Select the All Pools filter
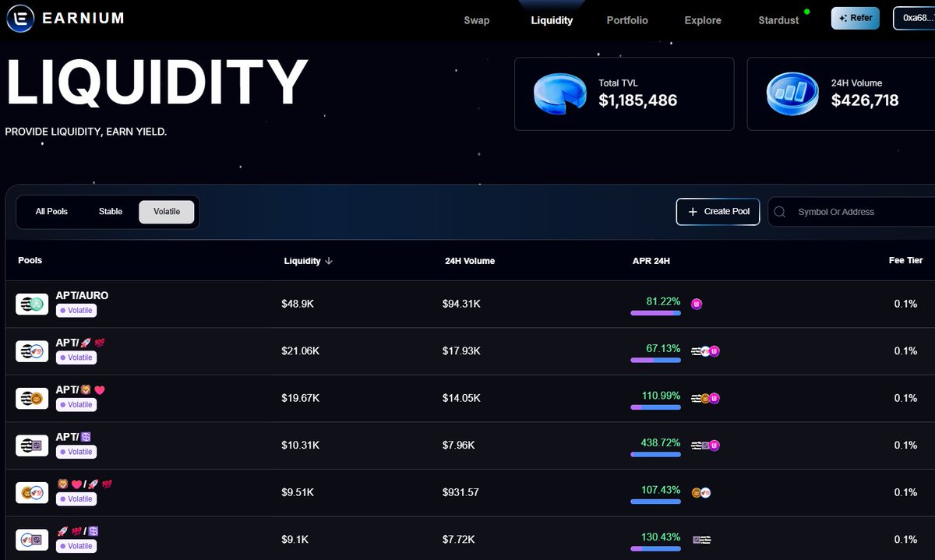 (x=51, y=212)
